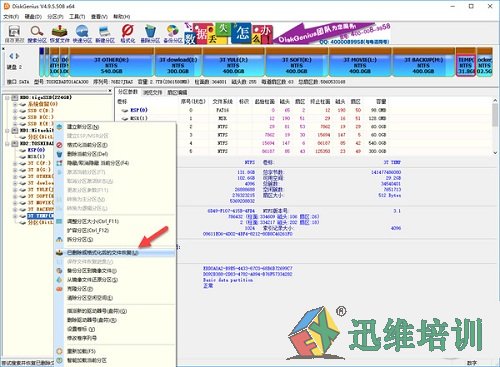Select the 3T MOVIE 400.0GB partition bar
The height and width of the screenshot is (367, 500).
tap(360, 62)
